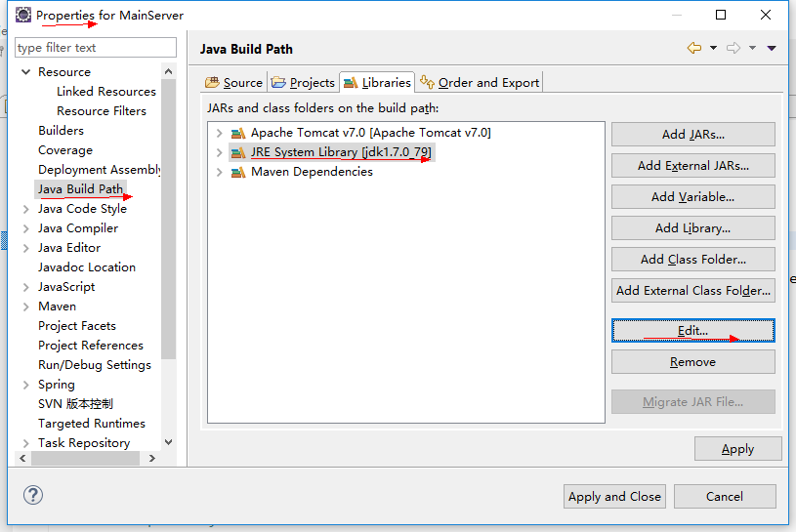
Task: Click the horizontal scroll left arrow
Action: [x=22, y=459]
